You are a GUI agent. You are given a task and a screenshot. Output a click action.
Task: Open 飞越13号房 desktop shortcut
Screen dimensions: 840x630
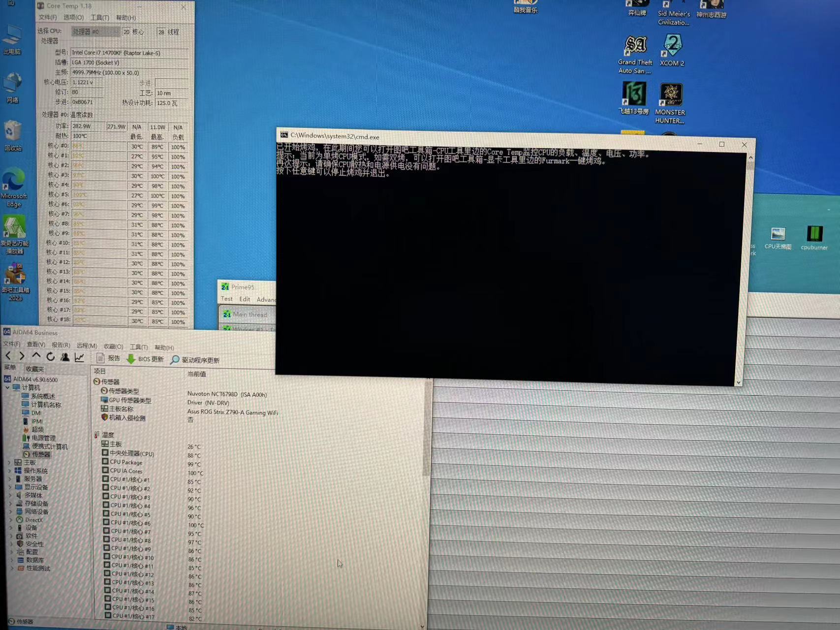(x=634, y=98)
